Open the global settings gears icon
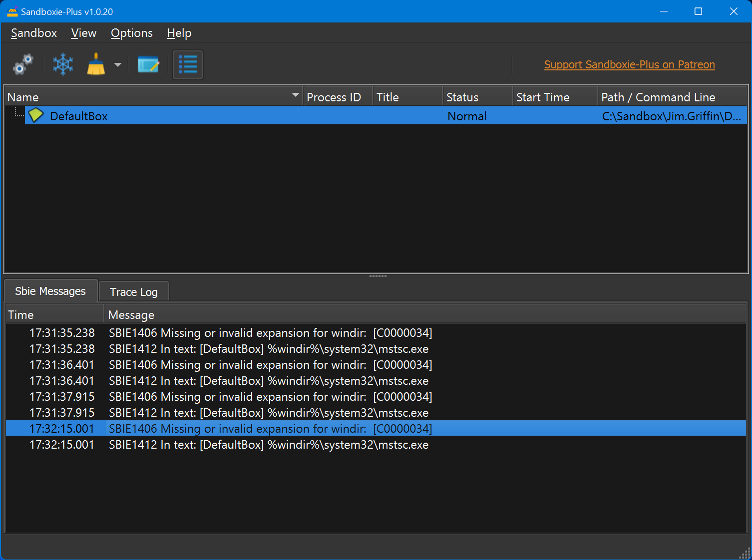The width and height of the screenshot is (752, 560). [x=23, y=64]
